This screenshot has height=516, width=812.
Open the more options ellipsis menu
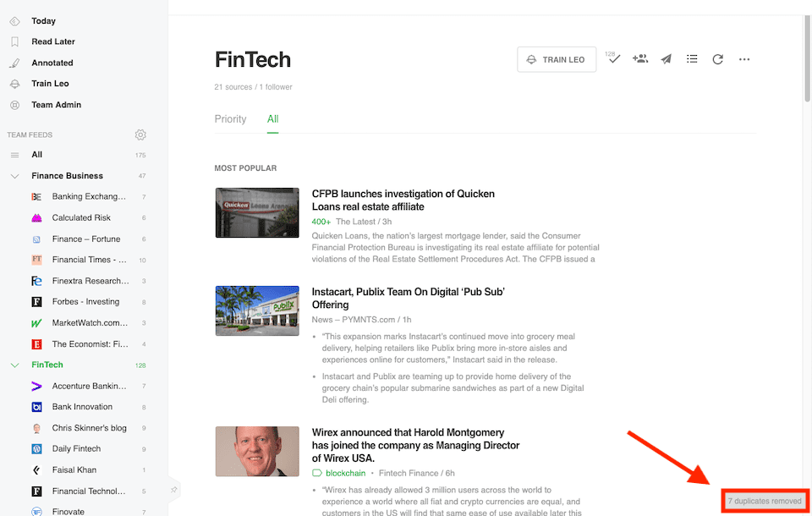pyautogui.click(x=744, y=59)
